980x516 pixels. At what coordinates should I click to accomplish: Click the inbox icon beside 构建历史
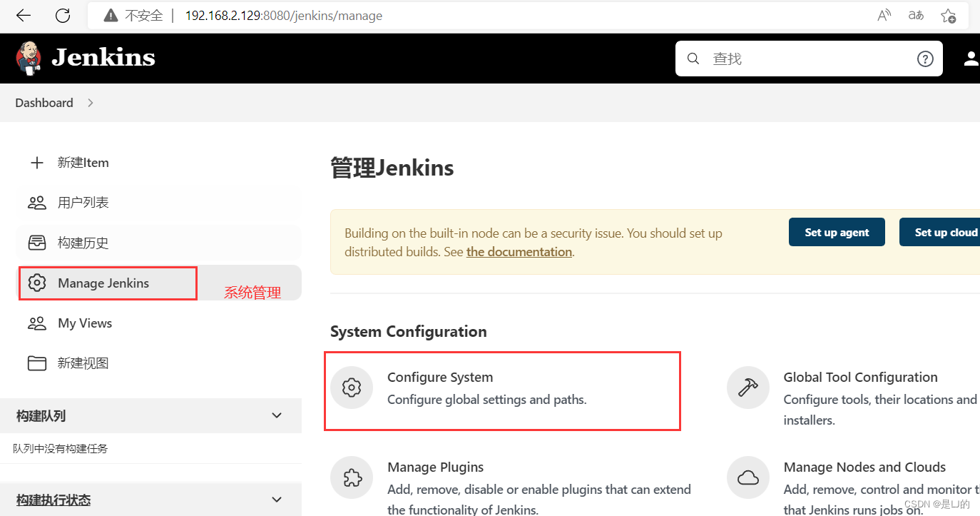pos(37,243)
